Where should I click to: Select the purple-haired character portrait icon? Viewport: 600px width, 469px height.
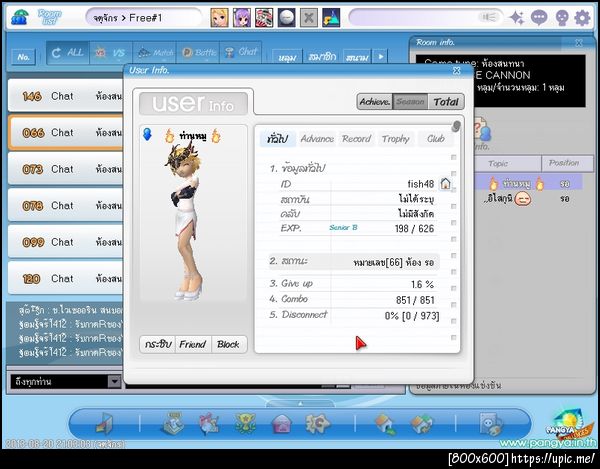click(x=242, y=18)
